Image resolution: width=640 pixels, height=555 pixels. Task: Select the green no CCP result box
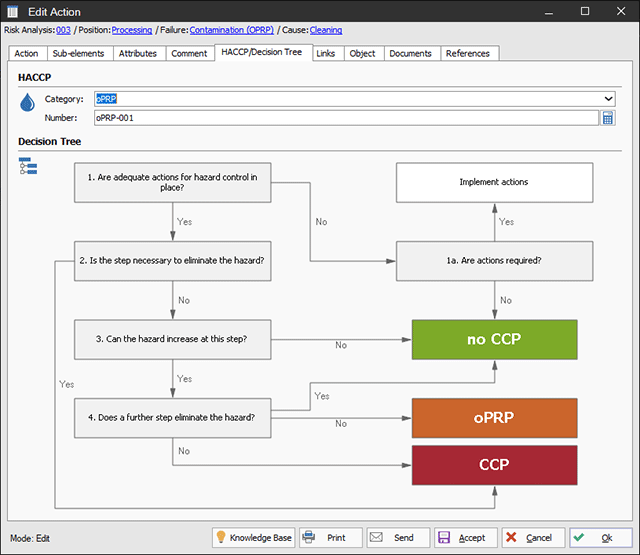[494, 340]
